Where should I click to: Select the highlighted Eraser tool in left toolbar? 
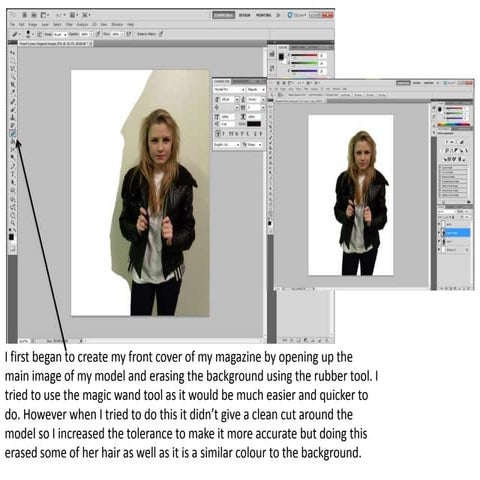click(12, 133)
